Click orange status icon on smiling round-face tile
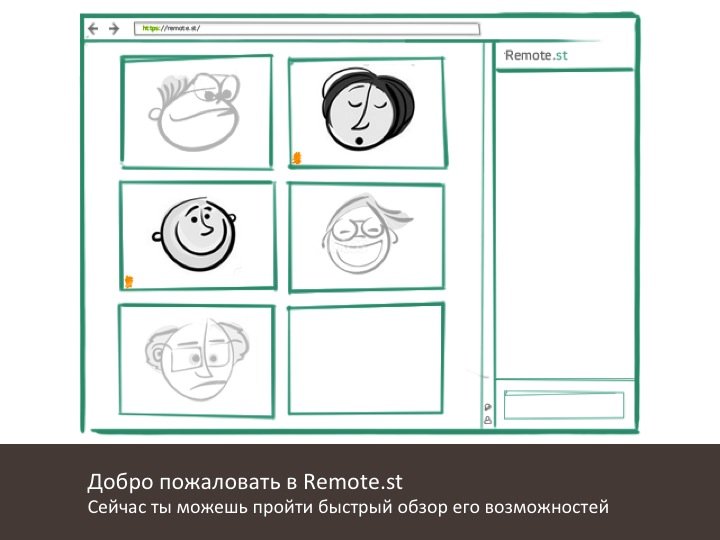720x540 pixels. [128, 281]
